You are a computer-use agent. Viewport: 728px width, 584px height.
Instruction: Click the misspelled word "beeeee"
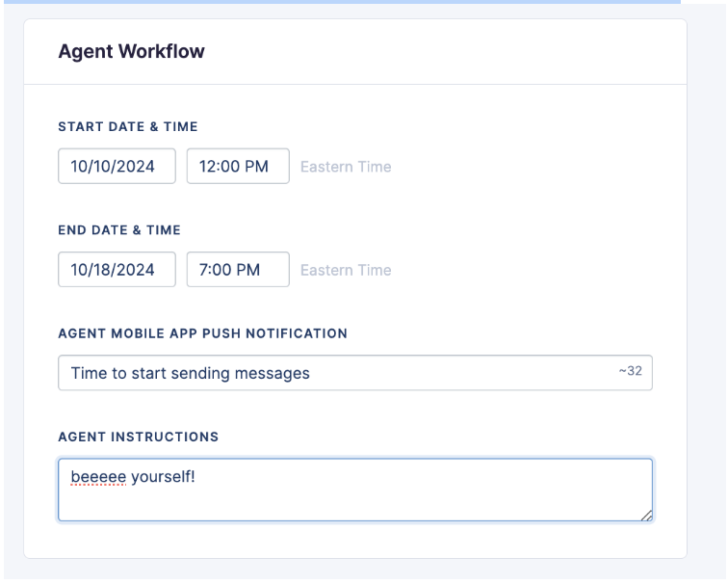tap(97, 476)
